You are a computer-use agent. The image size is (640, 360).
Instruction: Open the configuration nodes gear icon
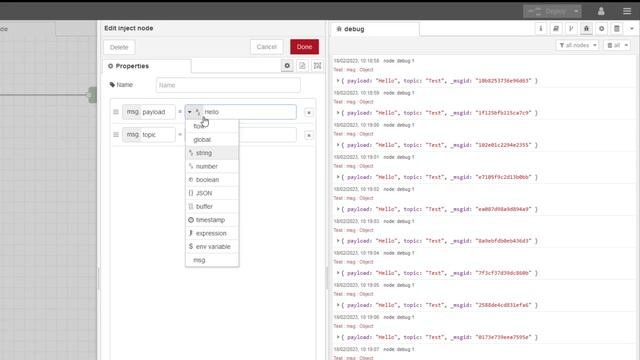coord(602,29)
